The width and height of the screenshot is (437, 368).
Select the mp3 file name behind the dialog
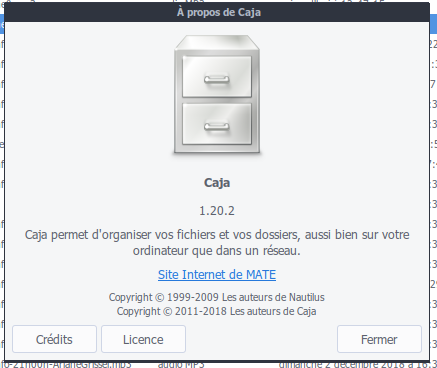pyautogui.click(x=66, y=364)
